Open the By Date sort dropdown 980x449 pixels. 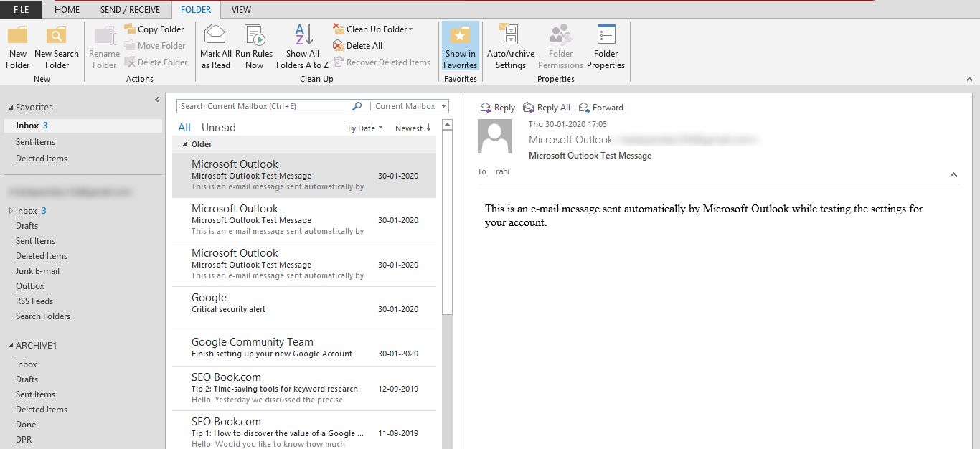365,128
